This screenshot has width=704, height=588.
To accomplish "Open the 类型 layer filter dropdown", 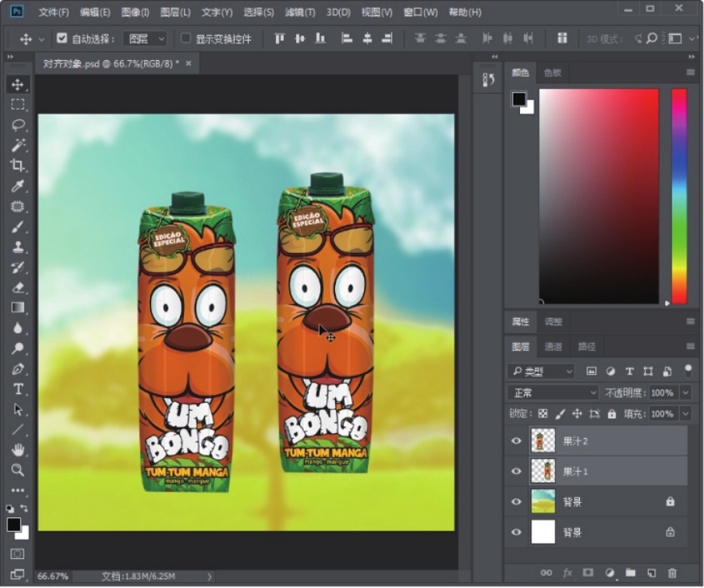I will (541, 371).
